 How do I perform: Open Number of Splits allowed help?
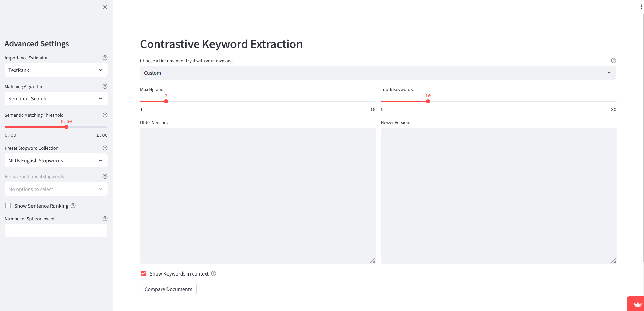click(105, 219)
